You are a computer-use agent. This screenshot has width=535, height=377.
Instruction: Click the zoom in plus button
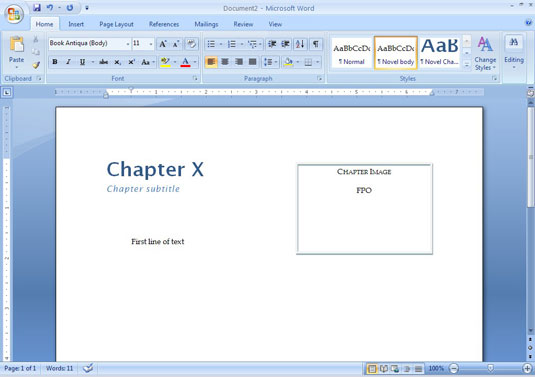point(527,368)
